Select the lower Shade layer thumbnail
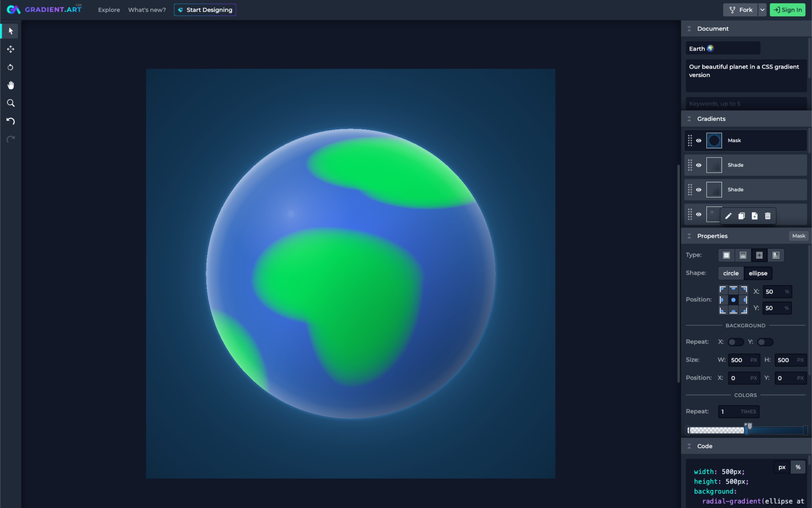812x508 pixels. point(714,190)
